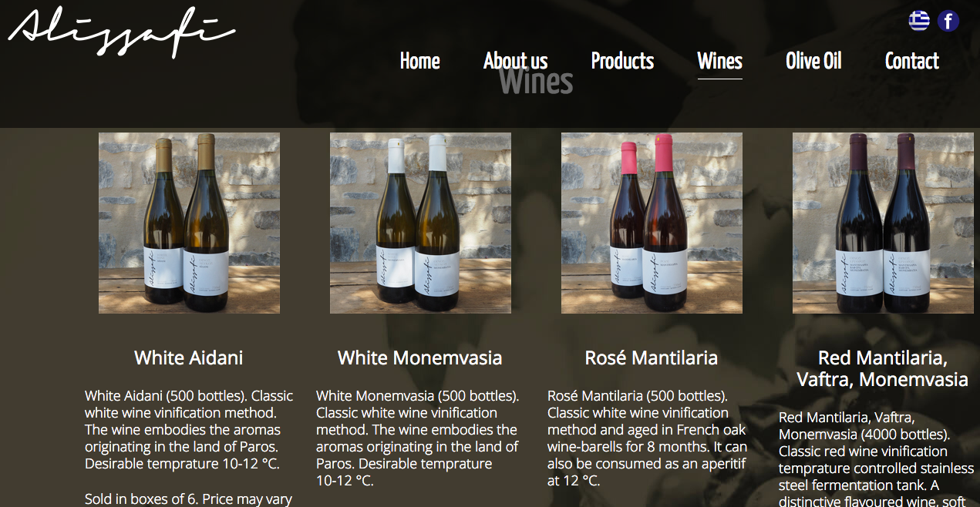Select the Products menu item
Viewport: 980px width, 507px height.
[622, 62]
